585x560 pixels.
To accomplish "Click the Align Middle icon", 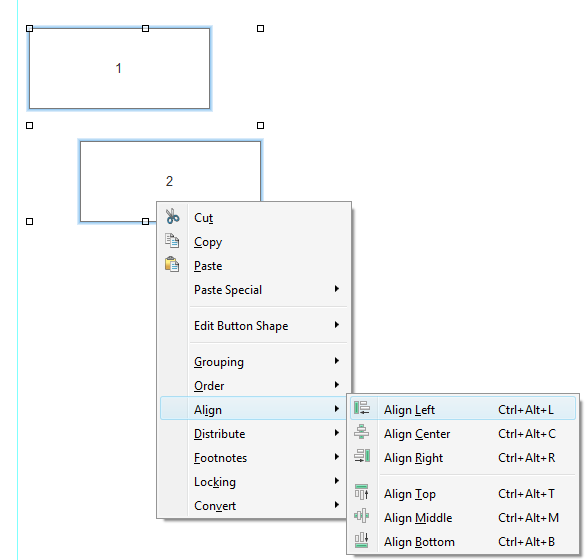I will coord(362,516).
